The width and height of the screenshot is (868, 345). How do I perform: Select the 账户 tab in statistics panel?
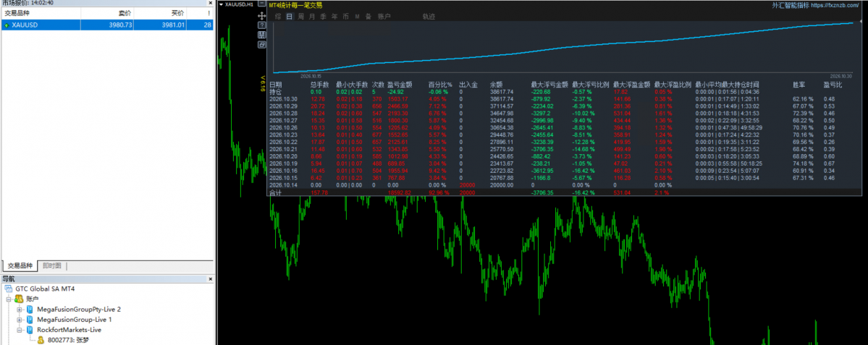click(384, 17)
